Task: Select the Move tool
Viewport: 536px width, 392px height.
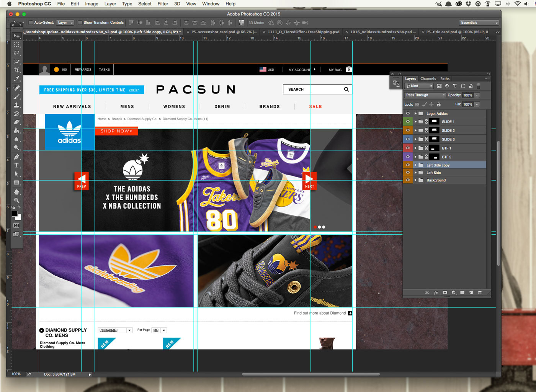Action: (16, 36)
